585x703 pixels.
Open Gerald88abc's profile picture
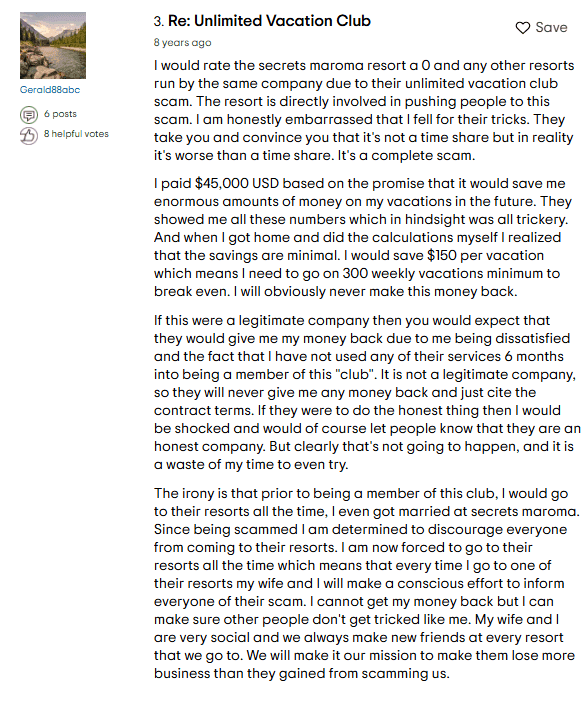(53, 45)
